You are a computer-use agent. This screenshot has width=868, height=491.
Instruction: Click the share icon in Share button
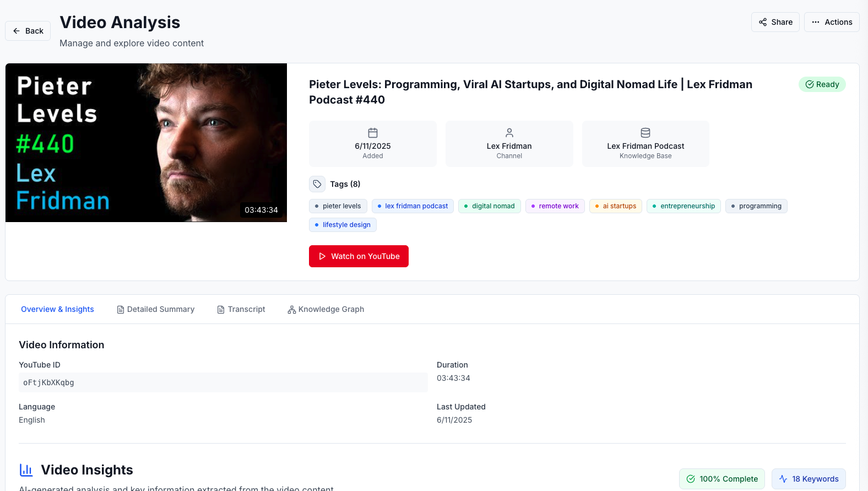763,22
